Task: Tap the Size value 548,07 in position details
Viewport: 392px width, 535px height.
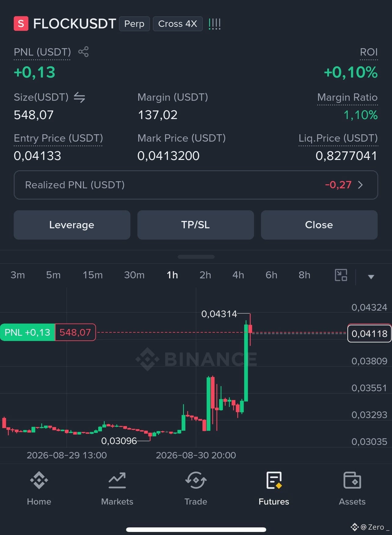Action: (34, 115)
